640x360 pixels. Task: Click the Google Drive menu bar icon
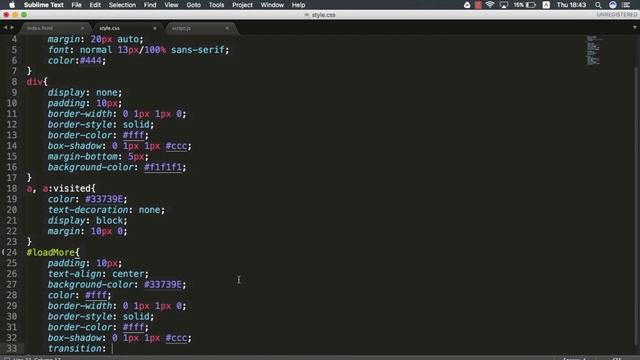point(467,5)
